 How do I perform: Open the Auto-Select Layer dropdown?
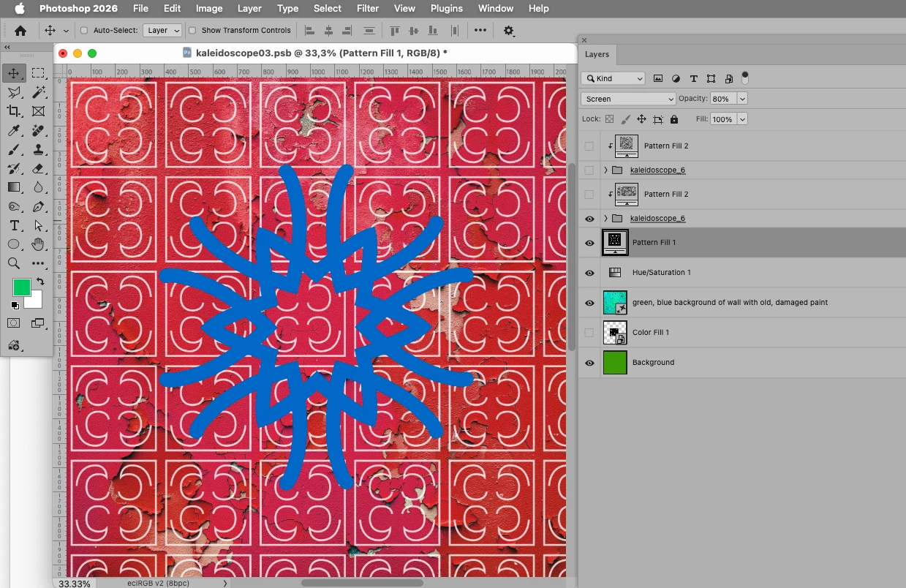(x=162, y=31)
